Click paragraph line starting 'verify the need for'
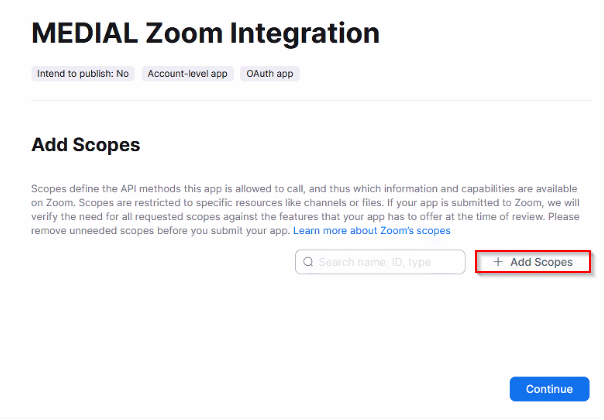 (x=305, y=217)
